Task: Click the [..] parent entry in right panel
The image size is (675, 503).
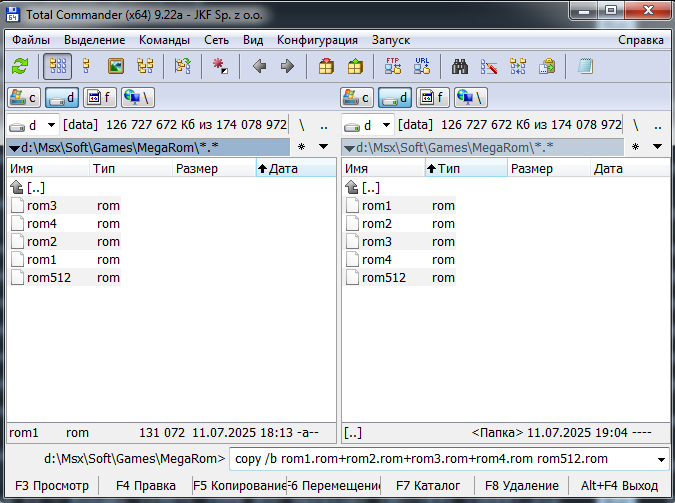Action: point(364,188)
